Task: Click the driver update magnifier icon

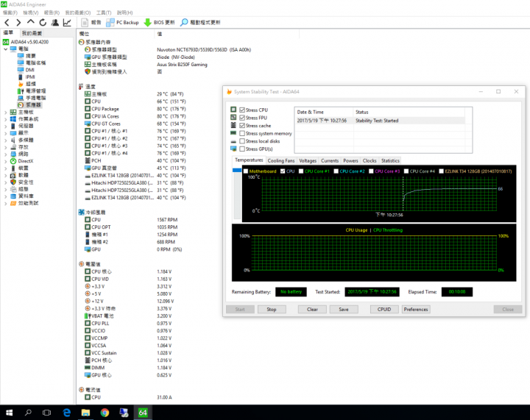Action: point(184,23)
